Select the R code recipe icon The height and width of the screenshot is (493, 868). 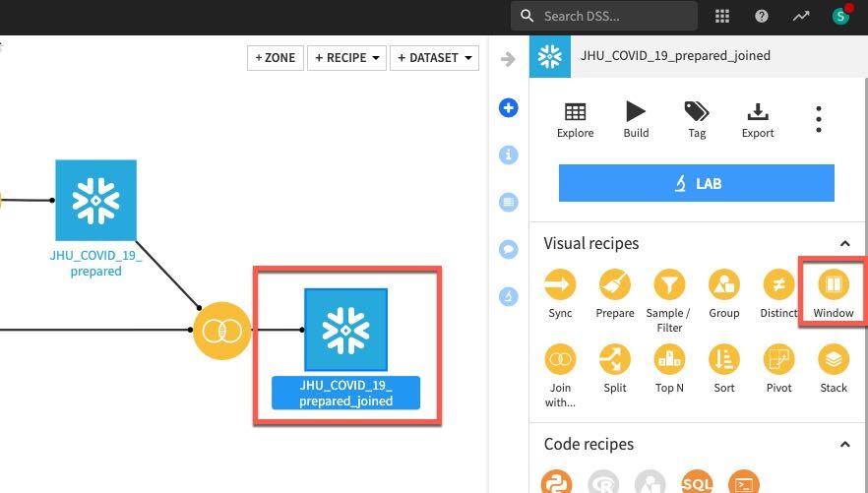[x=603, y=481]
